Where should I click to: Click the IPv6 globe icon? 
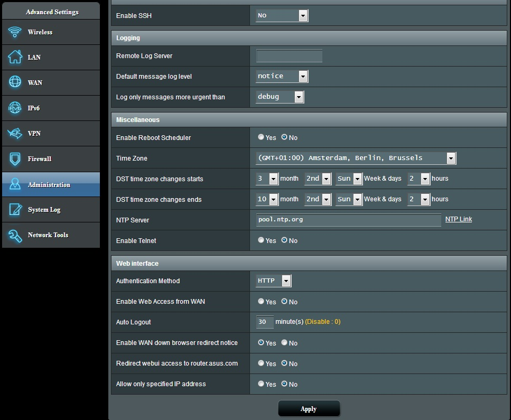coord(15,108)
